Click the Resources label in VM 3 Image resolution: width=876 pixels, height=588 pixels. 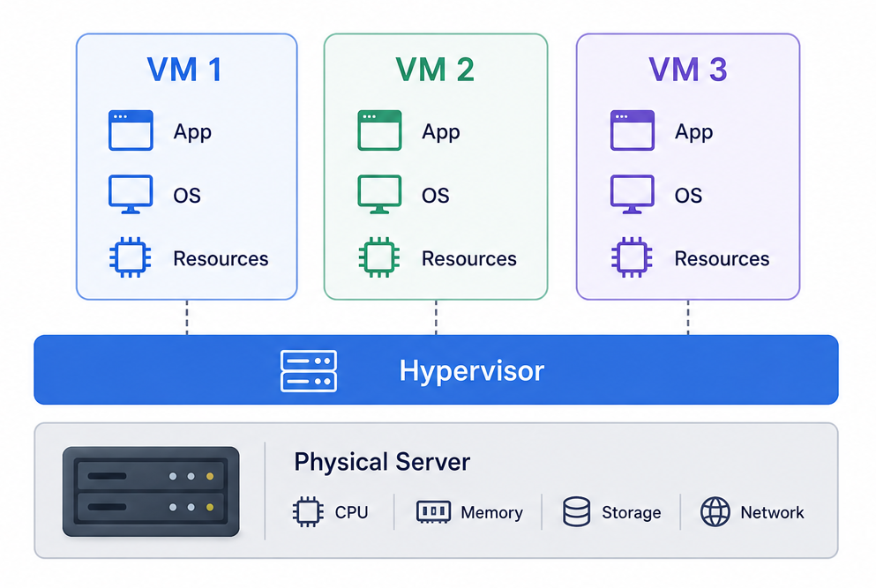722,258
